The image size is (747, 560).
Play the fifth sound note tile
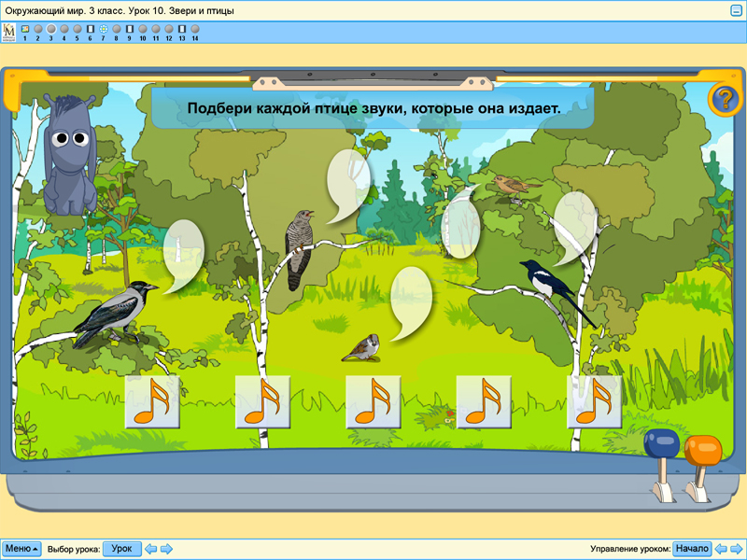(x=594, y=402)
